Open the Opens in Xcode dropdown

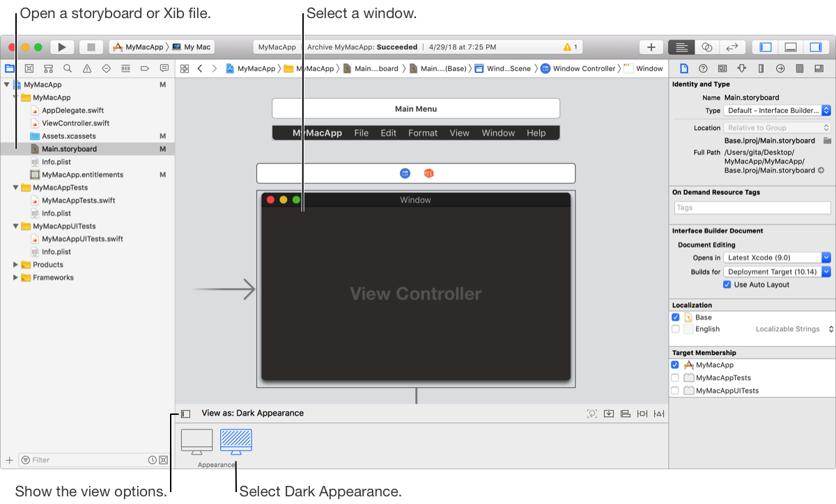(x=777, y=258)
